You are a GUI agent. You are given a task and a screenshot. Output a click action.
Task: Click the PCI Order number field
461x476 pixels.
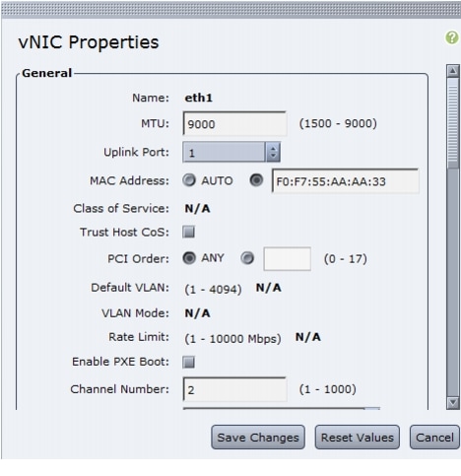[288, 259]
